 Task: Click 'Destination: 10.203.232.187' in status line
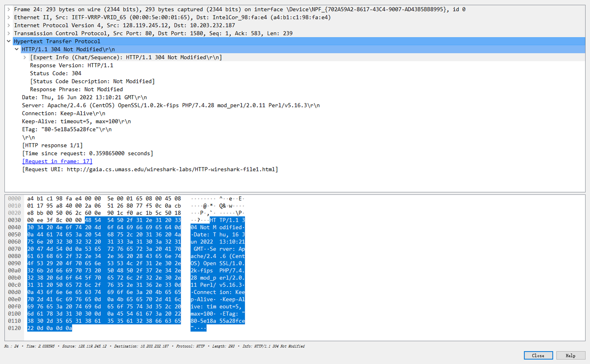[141, 346]
